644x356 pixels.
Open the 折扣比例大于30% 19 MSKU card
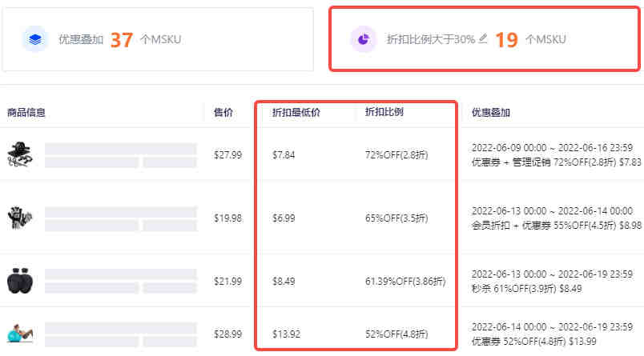(485, 39)
